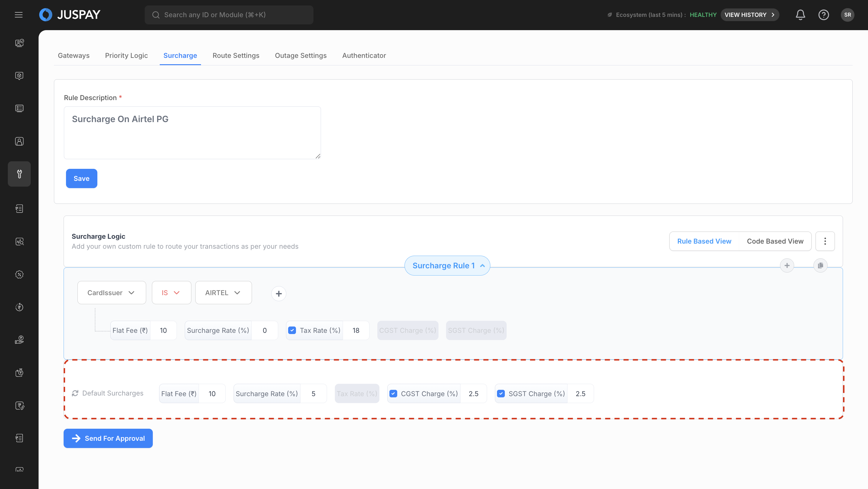Click the copy rule icon
Viewport: 868px width, 489px height.
pyautogui.click(x=820, y=266)
